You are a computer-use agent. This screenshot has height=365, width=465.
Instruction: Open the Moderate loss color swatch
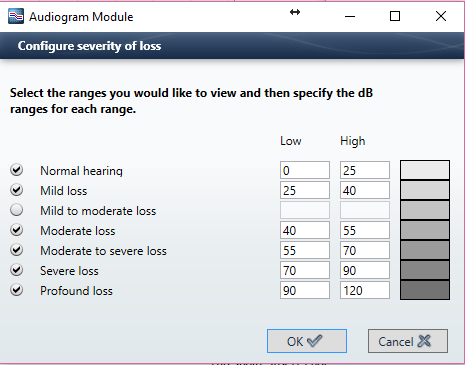[x=425, y=230]
